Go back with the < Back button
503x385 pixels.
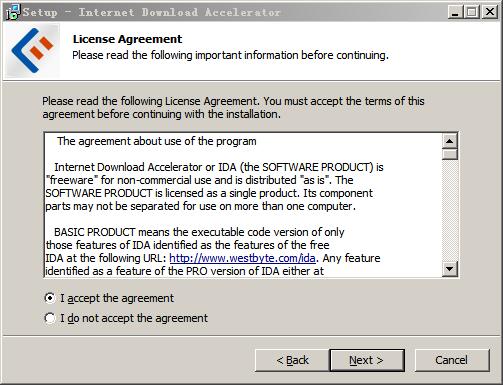(x=292, y=360)
